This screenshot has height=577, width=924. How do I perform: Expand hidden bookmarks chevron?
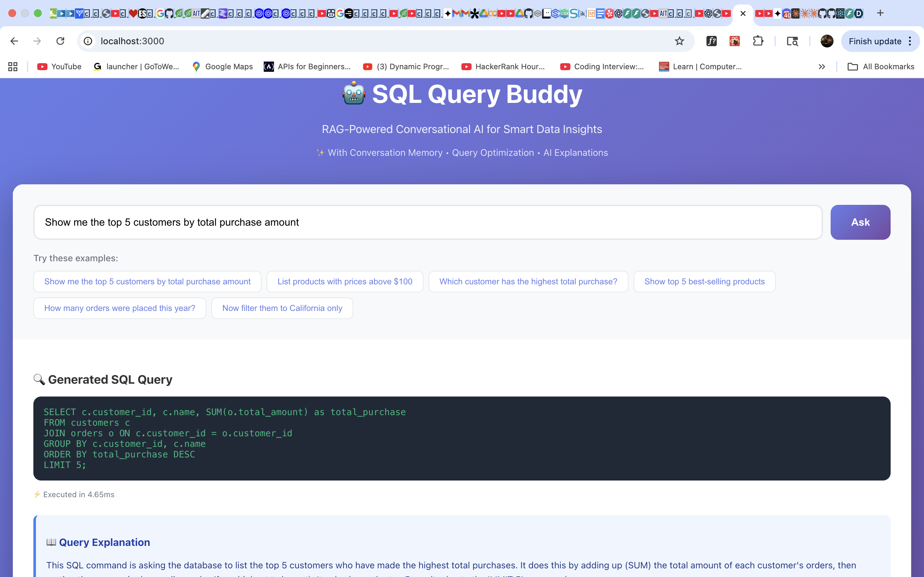(x=822, y=67)
